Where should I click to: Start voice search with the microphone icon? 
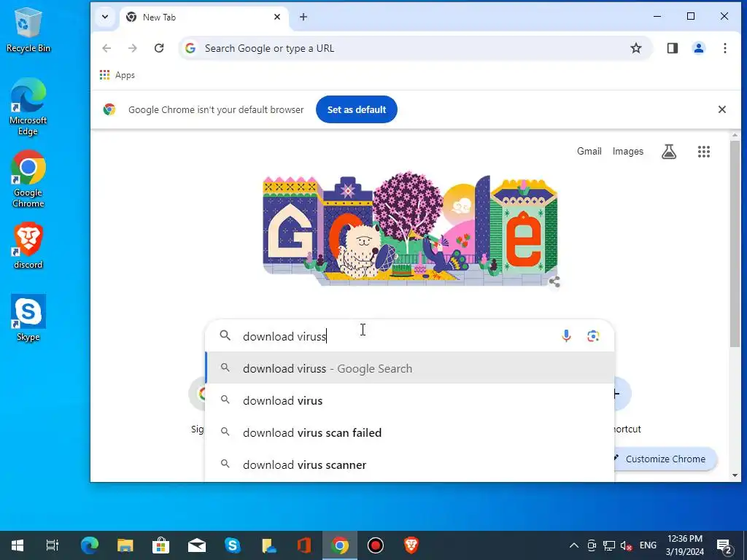point(566,336)
